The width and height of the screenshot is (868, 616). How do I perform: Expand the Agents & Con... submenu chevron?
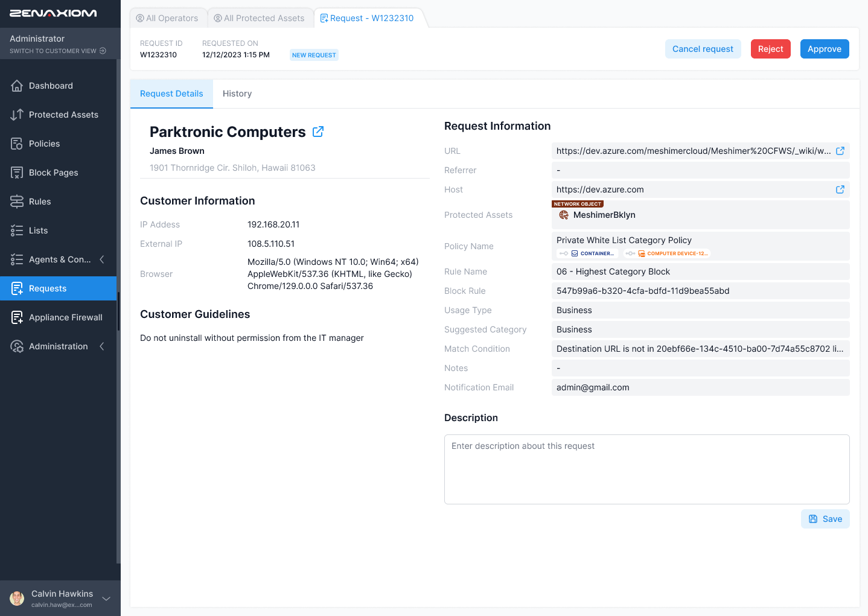point(102,259)
